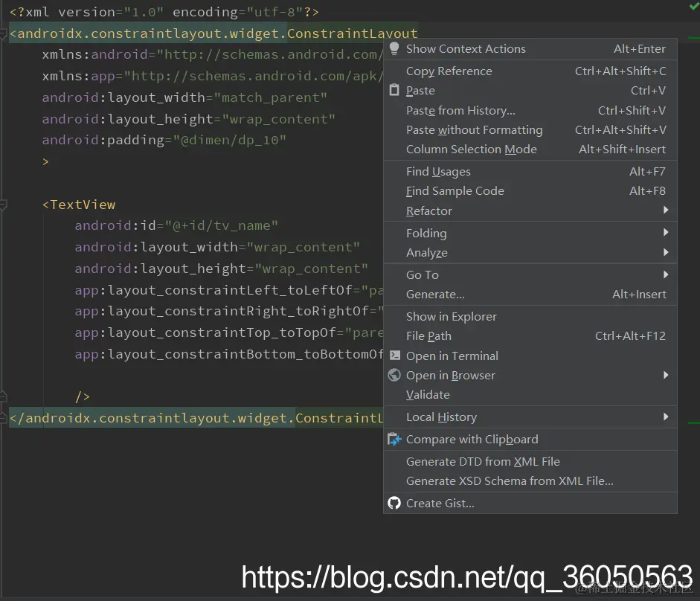Click the globe icon beside Open in Browser
Image resolution: width=700 pixels, height=601 pixels.
click(394, 375)
